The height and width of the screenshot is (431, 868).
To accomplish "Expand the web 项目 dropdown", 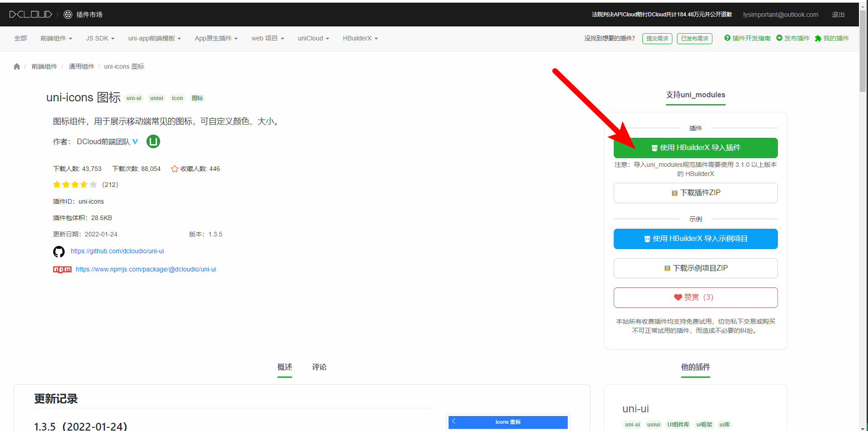I will click(268, 38).
